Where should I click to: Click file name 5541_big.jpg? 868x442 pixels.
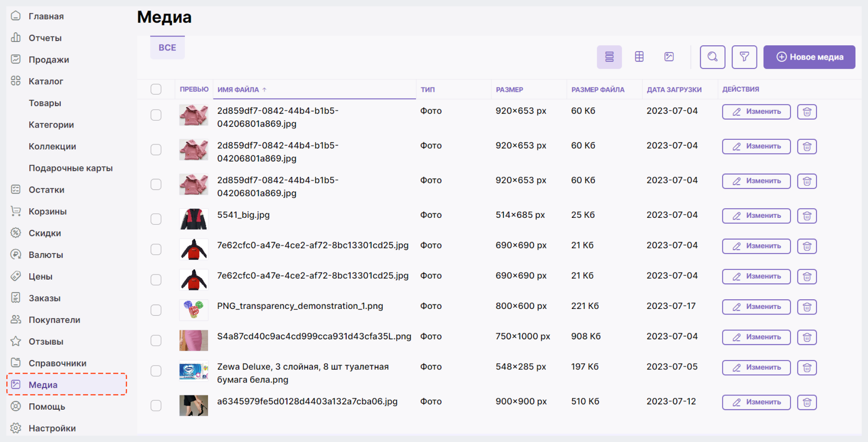pos(243,215)
